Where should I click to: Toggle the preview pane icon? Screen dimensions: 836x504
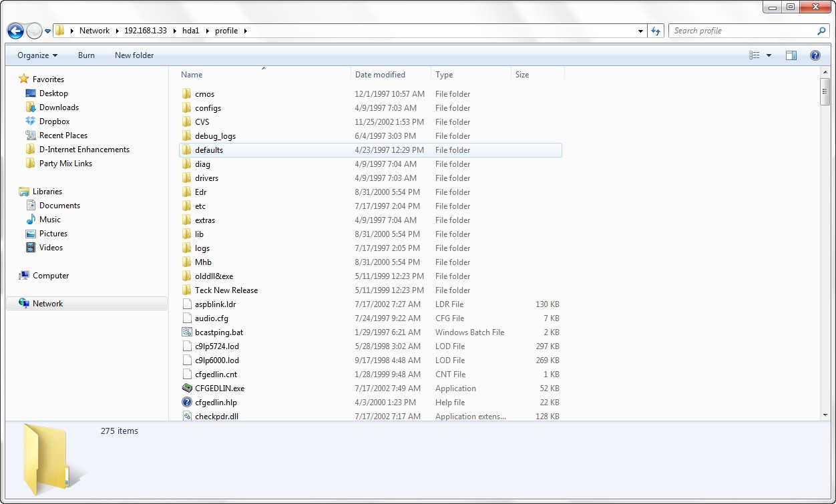click(x=791, y=55)
